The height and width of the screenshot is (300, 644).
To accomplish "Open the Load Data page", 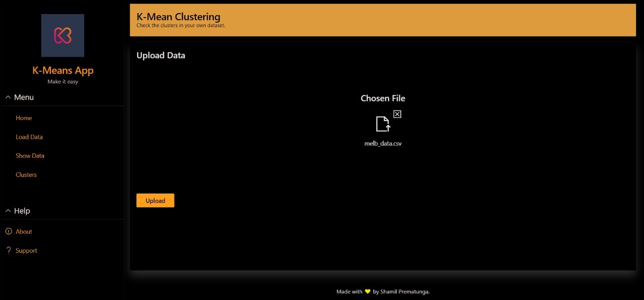I will tap(29, 137).
